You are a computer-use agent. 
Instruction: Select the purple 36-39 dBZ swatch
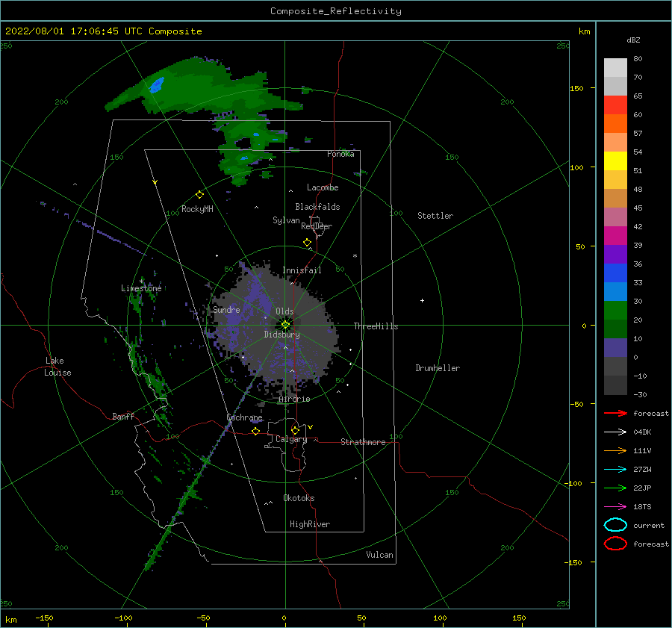click(615, 254)
